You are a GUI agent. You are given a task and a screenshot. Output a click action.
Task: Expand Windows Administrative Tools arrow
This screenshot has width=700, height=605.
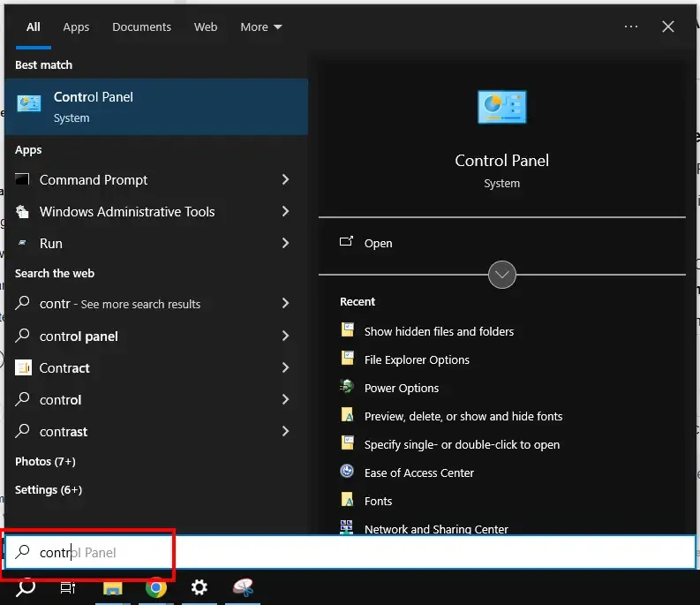(x=286, y=211)
